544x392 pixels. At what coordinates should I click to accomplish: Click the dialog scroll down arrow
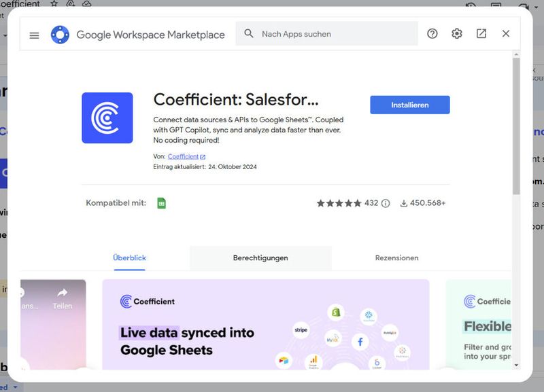(516, 365)
